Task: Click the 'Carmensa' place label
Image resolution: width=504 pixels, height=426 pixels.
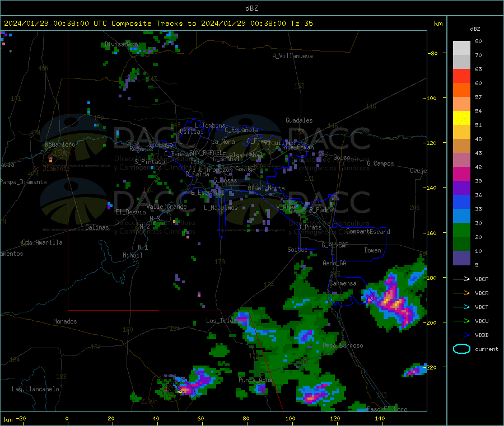Action: tap(343, 283)
